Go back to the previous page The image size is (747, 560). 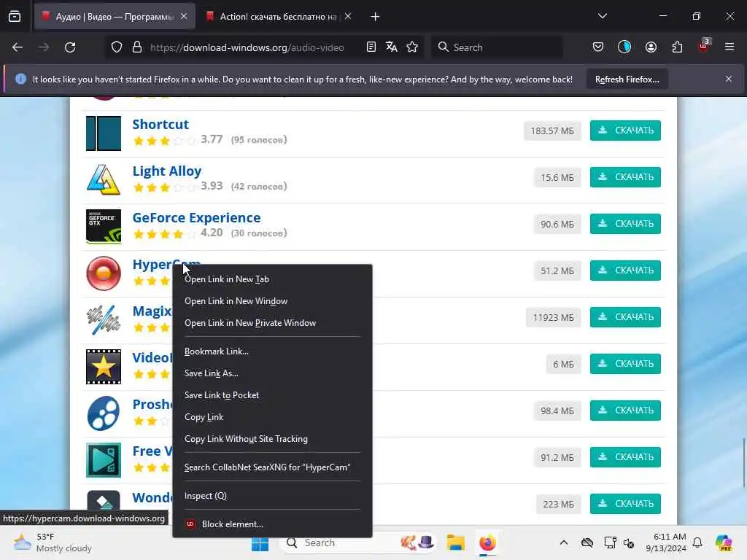[x=18, y=47]
